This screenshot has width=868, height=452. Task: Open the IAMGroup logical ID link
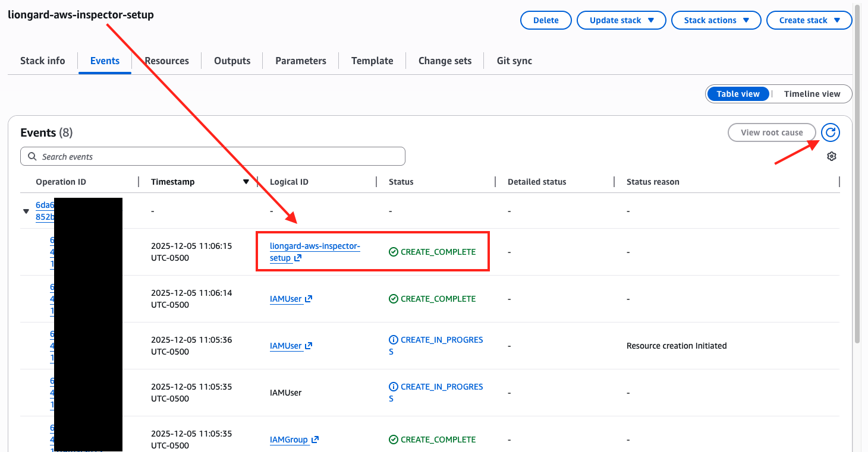point(294,440)
